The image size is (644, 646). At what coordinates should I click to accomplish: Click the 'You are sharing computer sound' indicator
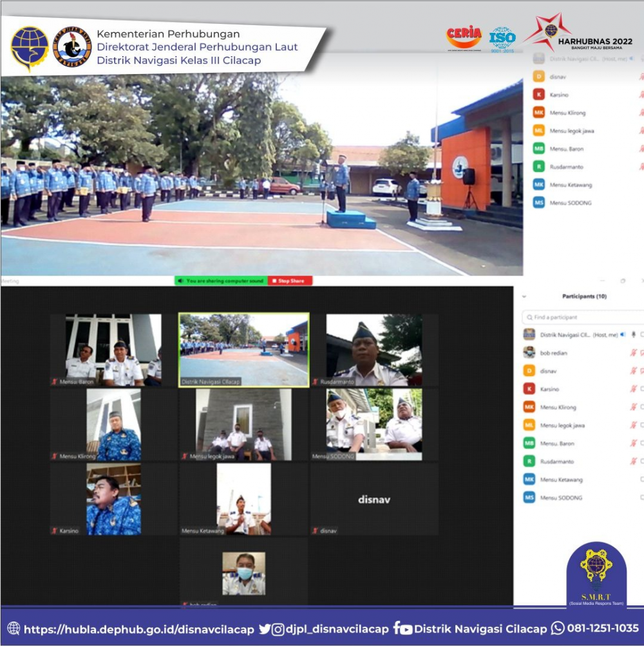[x=222, y=281]
